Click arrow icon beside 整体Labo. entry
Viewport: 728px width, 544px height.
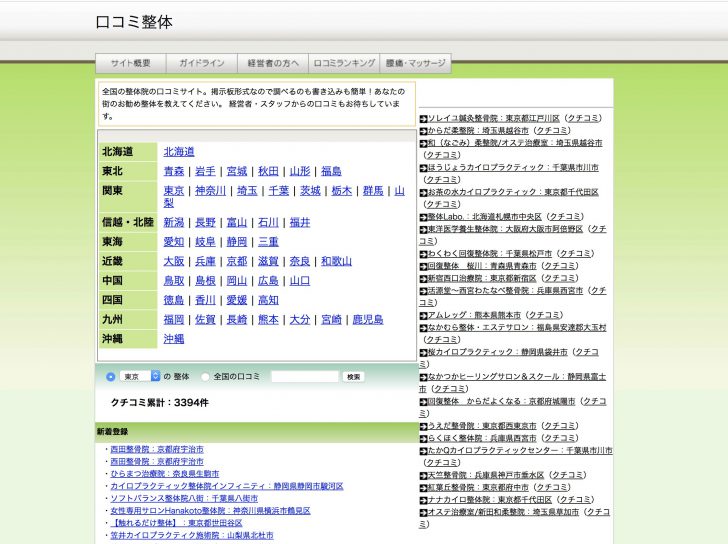(x=423, y=216)
